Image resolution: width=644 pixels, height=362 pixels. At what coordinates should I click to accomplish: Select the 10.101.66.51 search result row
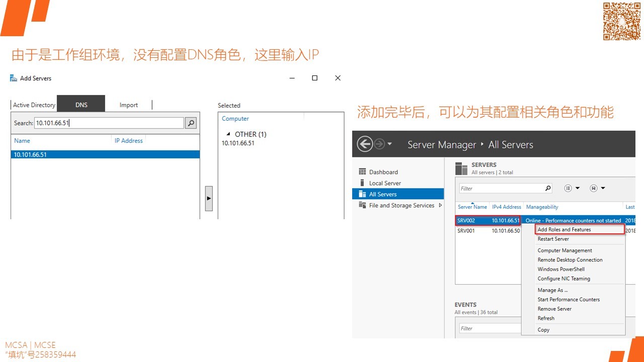[105, 154]
